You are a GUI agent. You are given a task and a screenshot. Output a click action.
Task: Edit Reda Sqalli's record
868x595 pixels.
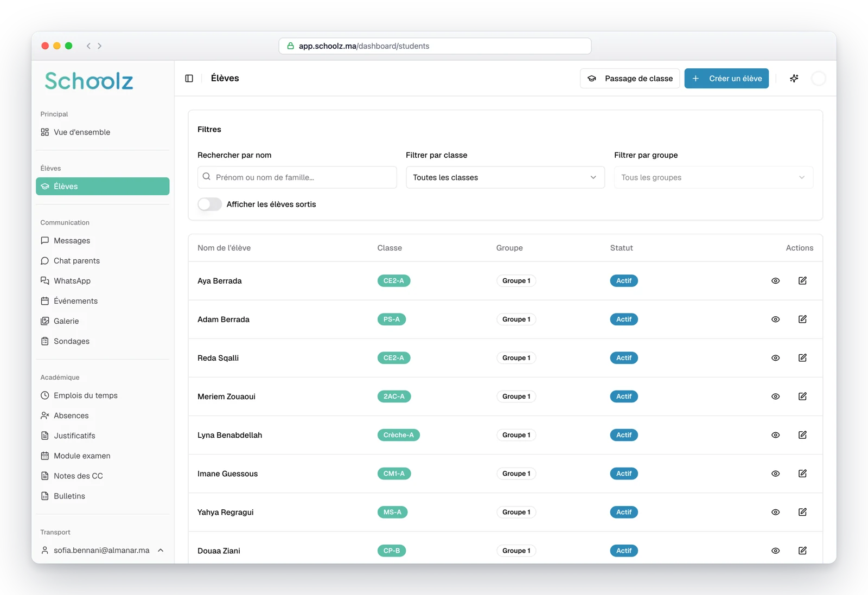click(x=802, y=357)
